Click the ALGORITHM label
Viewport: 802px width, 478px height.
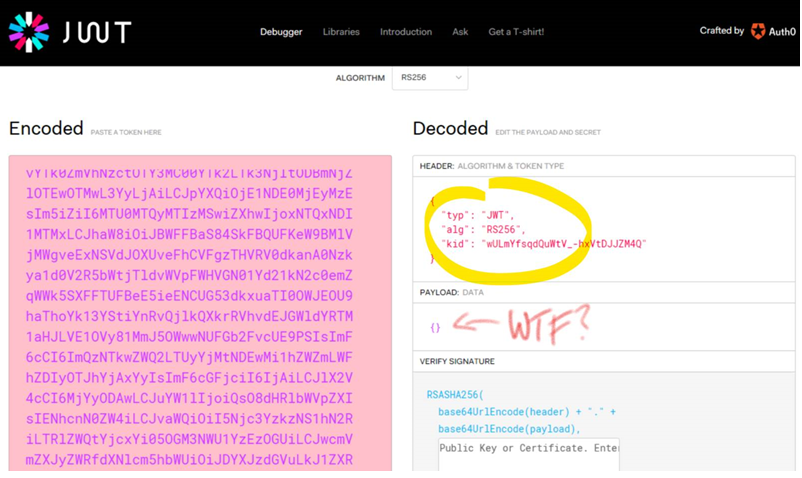(360, 78)
